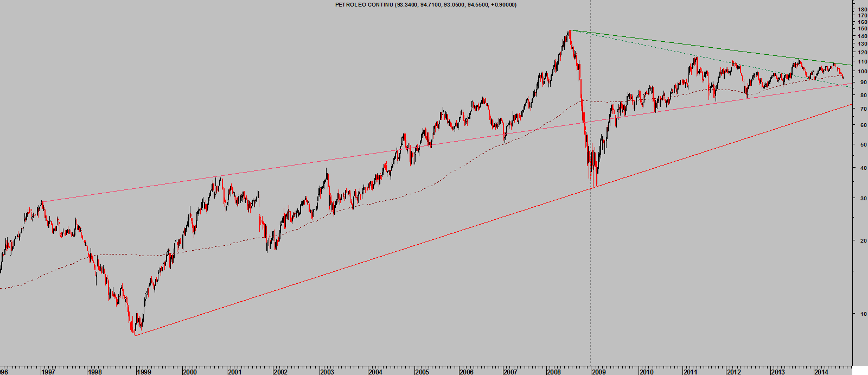Click the 20 price label on right axis
This screenshot has height=375, width=868.
click(859, 241)
